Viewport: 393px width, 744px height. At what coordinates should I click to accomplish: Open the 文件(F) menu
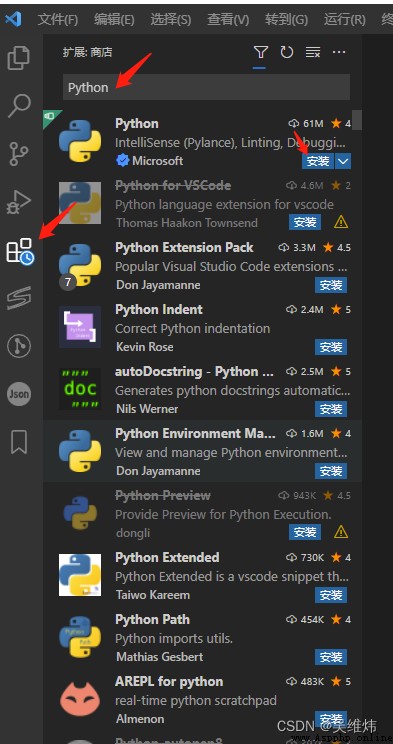(58, 19)
